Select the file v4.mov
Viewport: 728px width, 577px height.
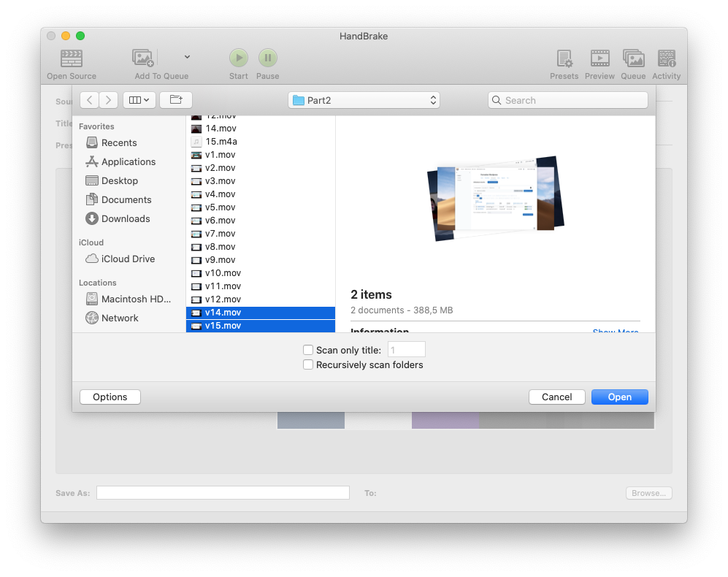point(261,194)
